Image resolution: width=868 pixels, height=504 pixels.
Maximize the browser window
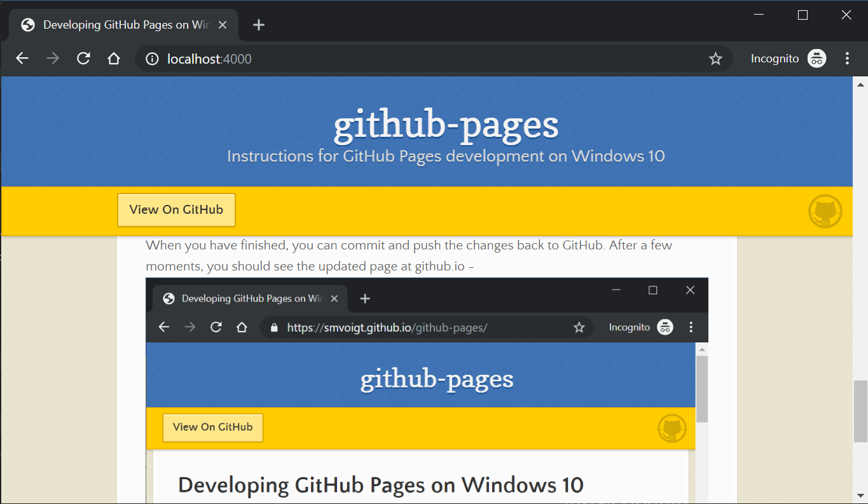click(803, 15)
